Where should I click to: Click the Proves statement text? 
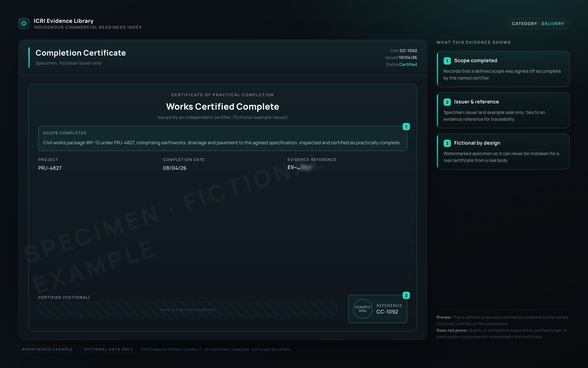point(502,321)
